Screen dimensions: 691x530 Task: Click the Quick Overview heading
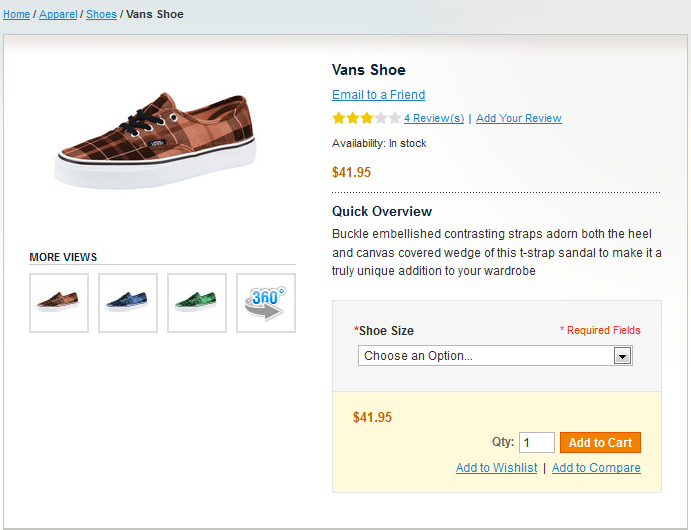(382, 212)
